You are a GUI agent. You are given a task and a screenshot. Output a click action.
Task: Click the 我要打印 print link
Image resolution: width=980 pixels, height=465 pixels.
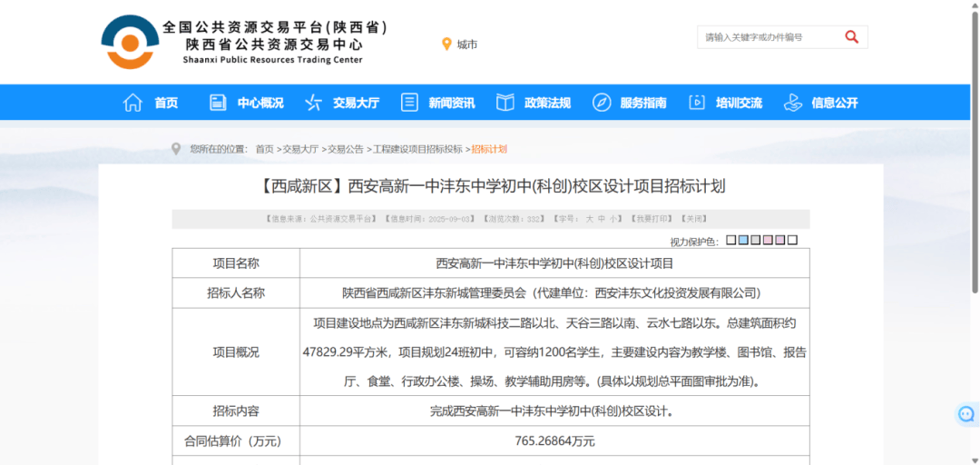[652, 219]
